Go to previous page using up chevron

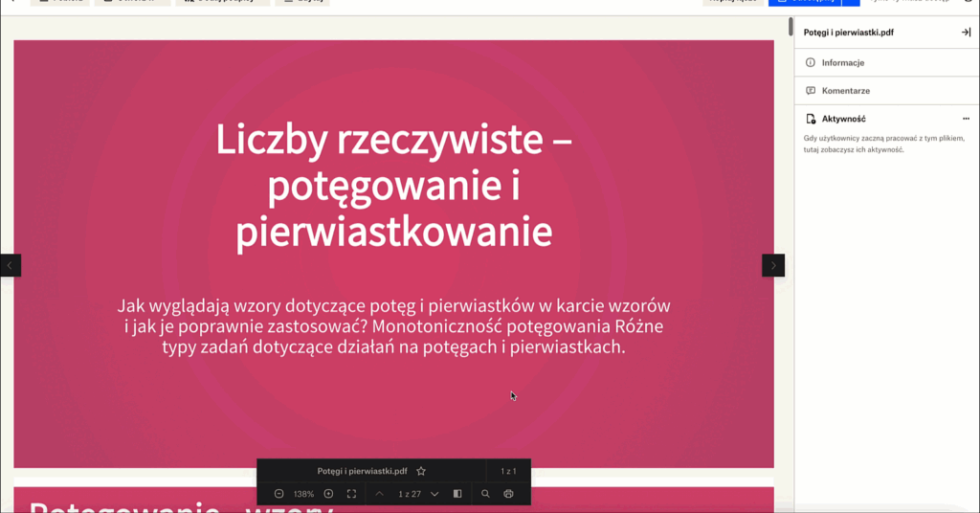379,494
